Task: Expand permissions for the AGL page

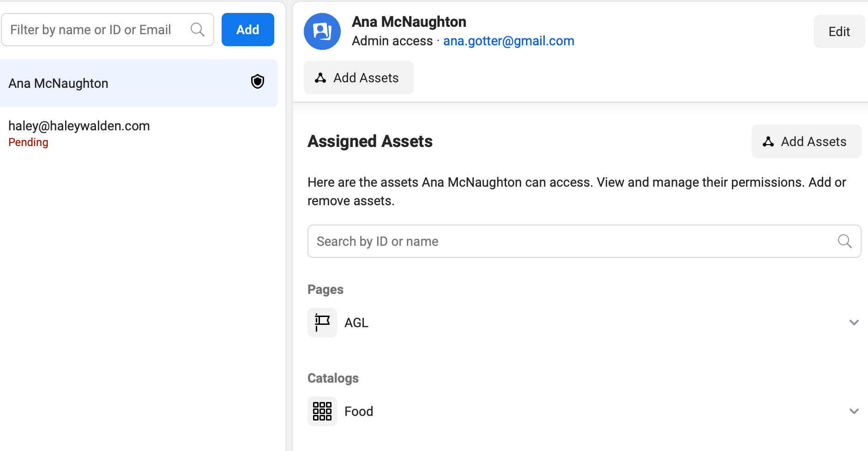Action: 853,322
